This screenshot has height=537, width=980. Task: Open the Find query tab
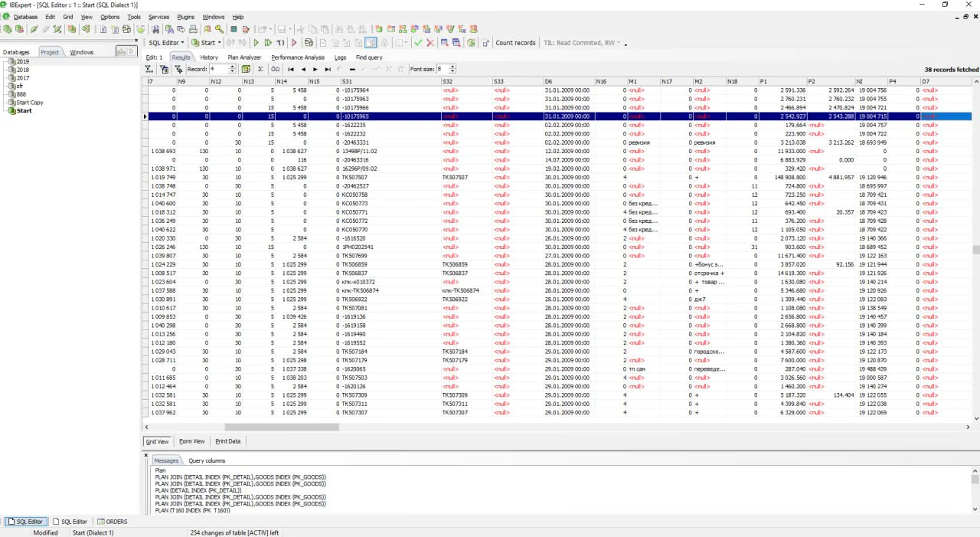click(x=369, y=57)
